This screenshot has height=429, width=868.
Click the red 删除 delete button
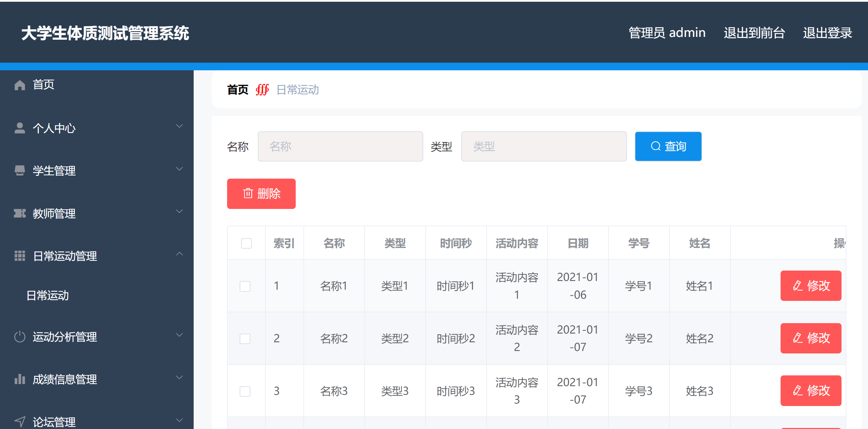click(261, 194)
